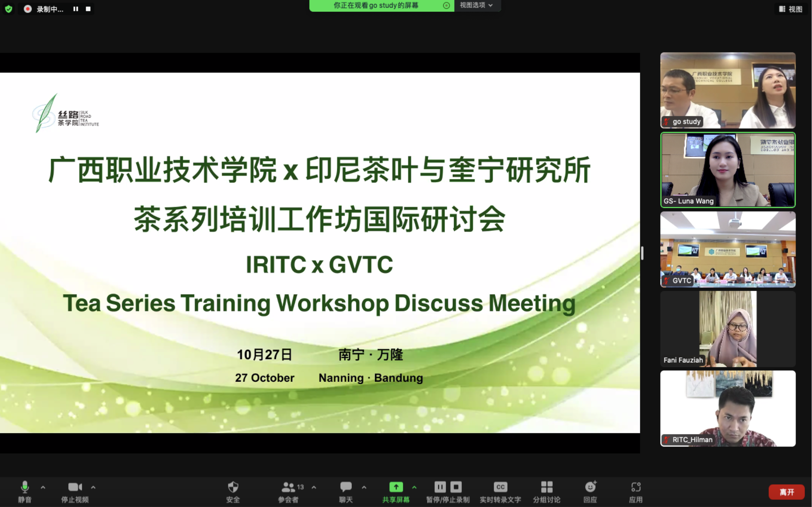
Task: Expand video options arrow next to camera
Action: (93, 487)
